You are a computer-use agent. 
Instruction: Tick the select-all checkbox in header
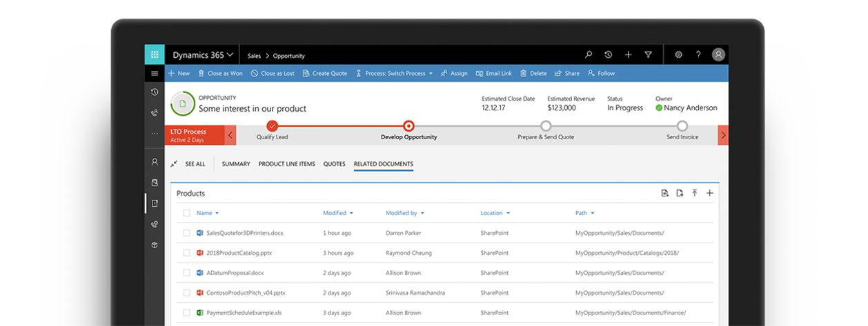[186, 213]
